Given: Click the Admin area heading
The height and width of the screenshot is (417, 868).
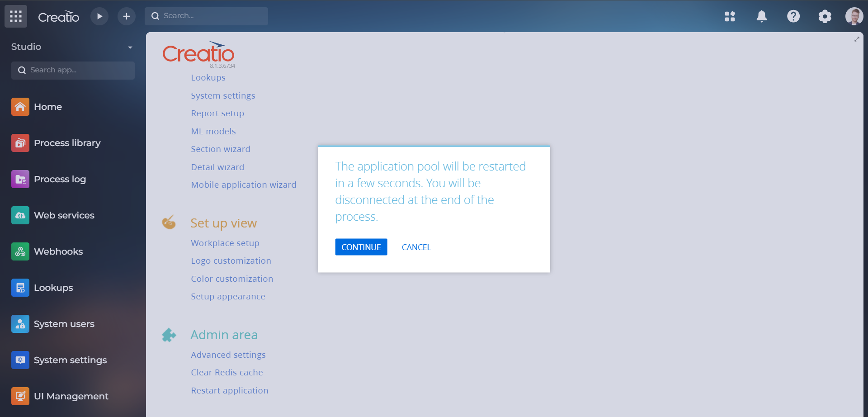Looking at the screenshot, I should coord(224,335).
